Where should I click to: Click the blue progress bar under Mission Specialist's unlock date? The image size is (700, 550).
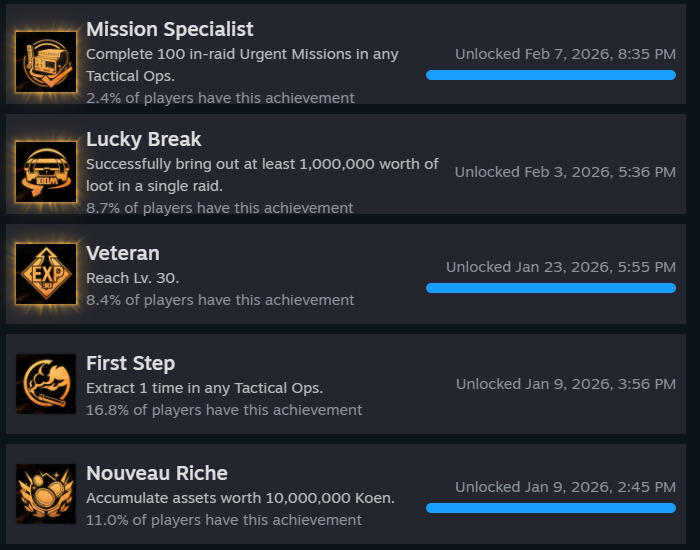551,74
